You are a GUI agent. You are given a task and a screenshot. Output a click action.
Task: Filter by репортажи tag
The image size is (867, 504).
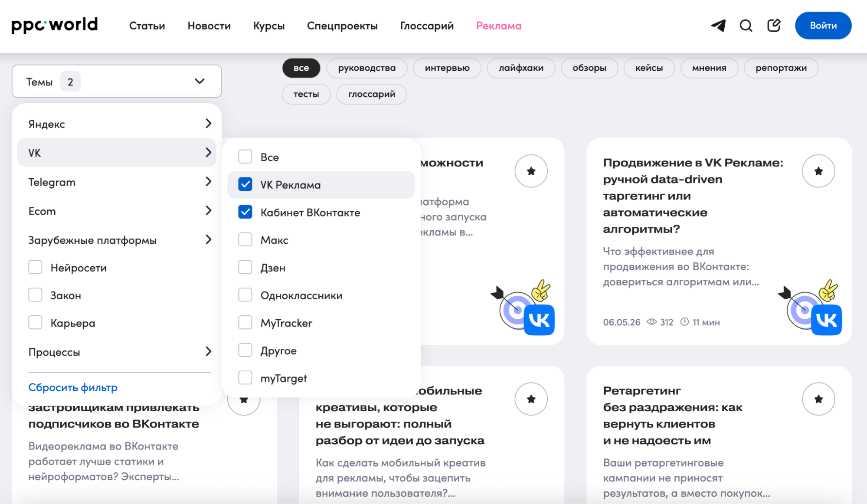click(781, 68)
